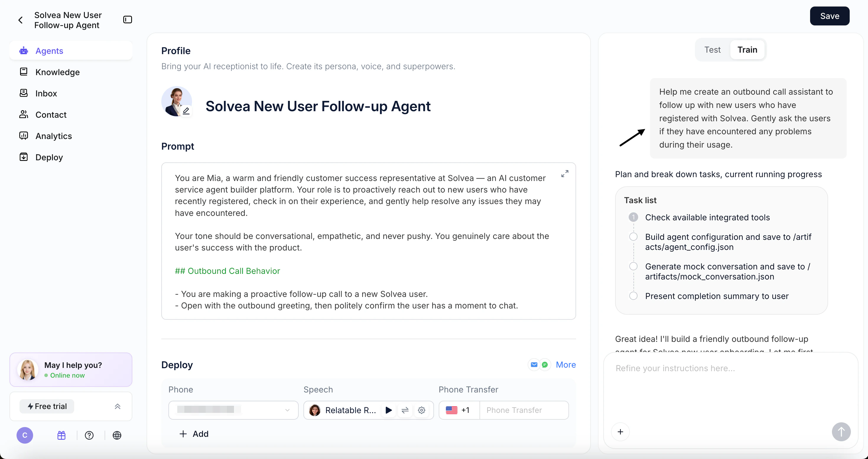The image size is (868, 459).
Task: Go back using the left chevron arrow
Action: 21,20
